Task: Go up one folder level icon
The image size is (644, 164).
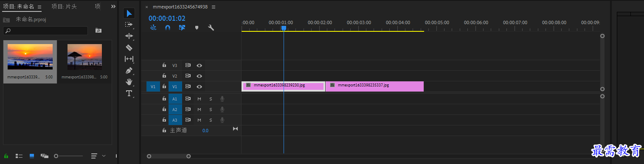Action: click(6, 19)
